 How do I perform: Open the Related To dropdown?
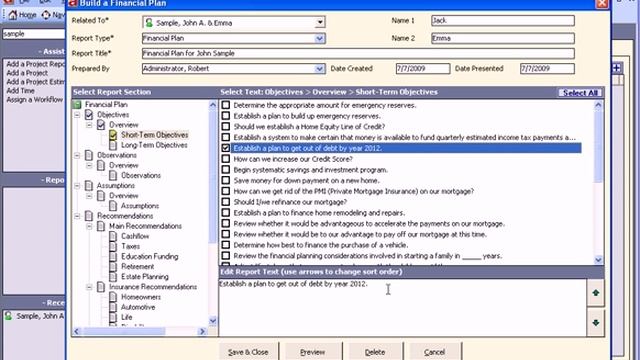(320, 22)
